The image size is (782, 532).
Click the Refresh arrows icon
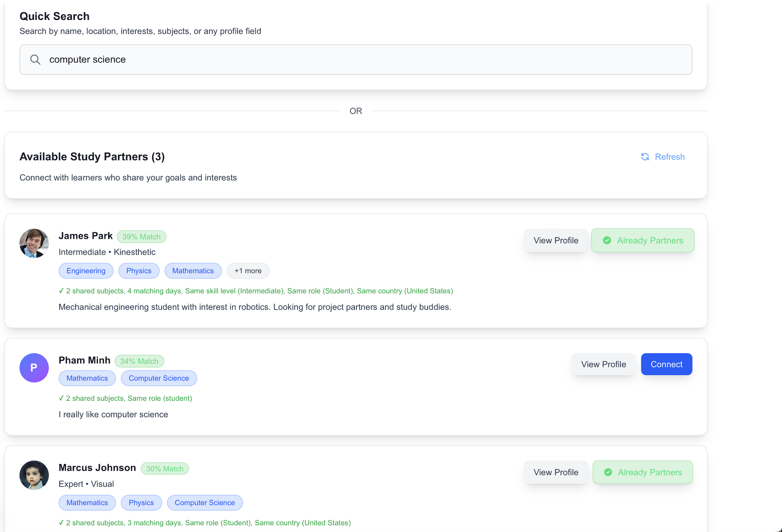tap(645, 157)
